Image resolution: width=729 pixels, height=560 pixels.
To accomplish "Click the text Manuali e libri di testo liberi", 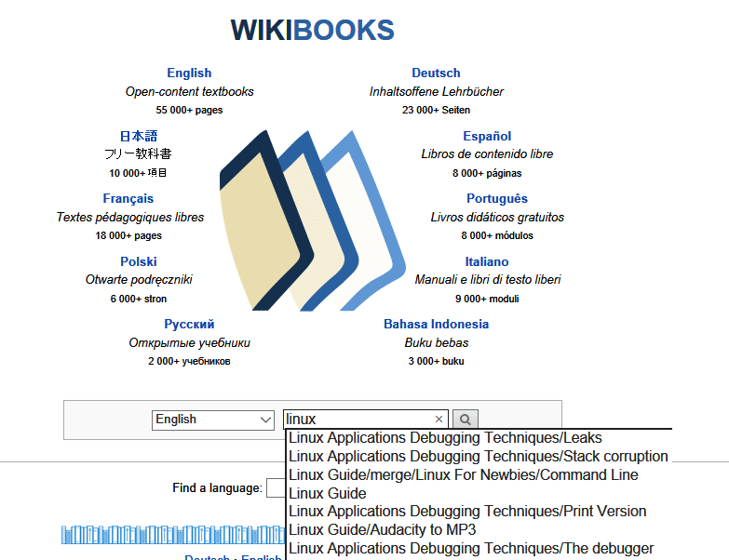I will [487, 280].
